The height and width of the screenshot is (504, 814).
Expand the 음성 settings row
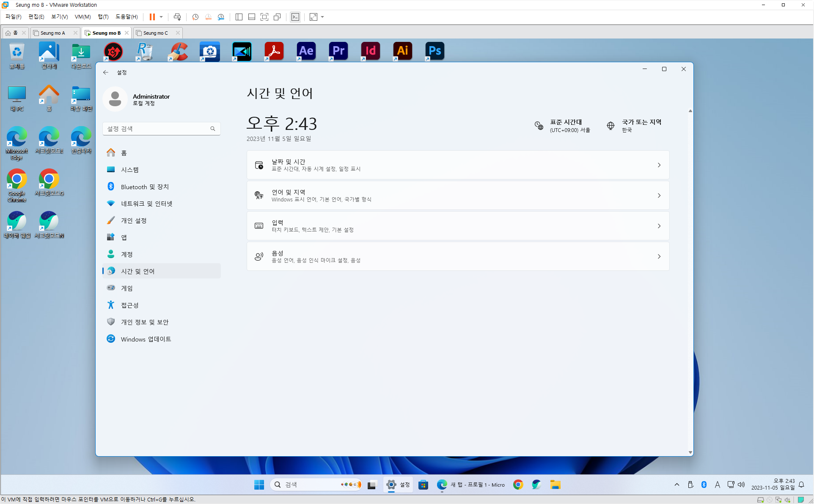(458, 256)
